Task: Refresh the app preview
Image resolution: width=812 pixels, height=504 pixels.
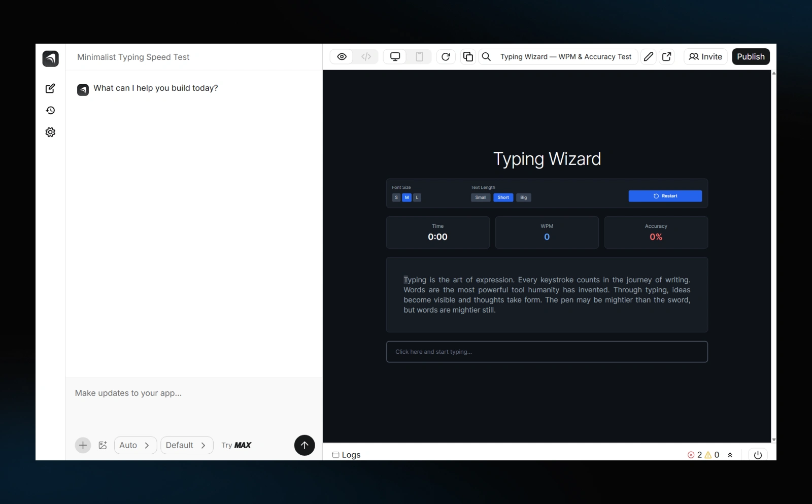Action: (446, 56)
